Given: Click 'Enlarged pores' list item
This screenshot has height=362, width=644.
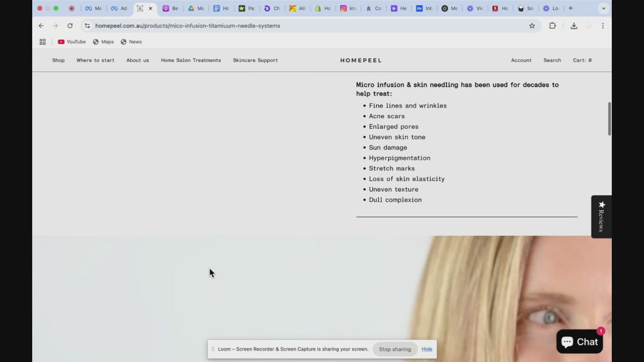Looking at the screenshot, I should [394, 127].
